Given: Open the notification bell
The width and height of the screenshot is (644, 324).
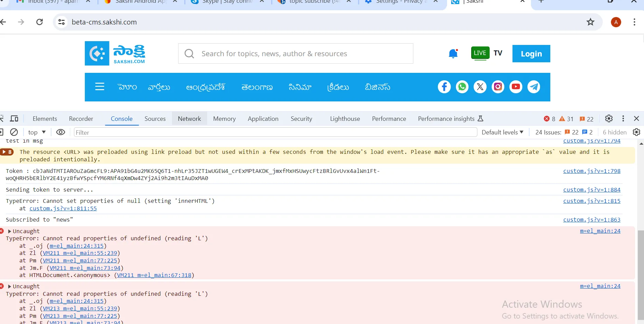Looking at the screenshot, I should (x=453, y=53).
